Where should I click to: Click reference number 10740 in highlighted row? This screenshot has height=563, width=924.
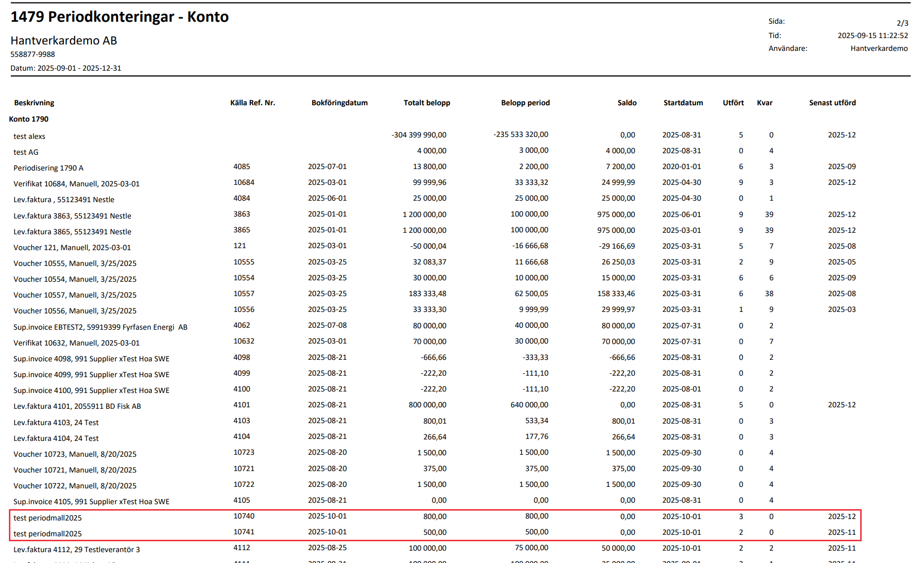pos(244,516)
